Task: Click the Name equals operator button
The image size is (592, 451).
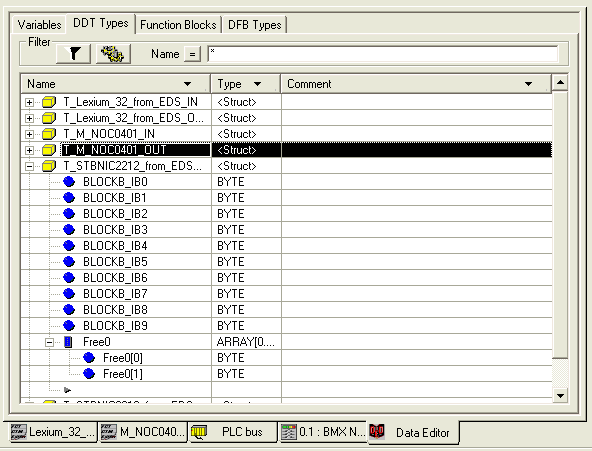Action: point(192,54)
